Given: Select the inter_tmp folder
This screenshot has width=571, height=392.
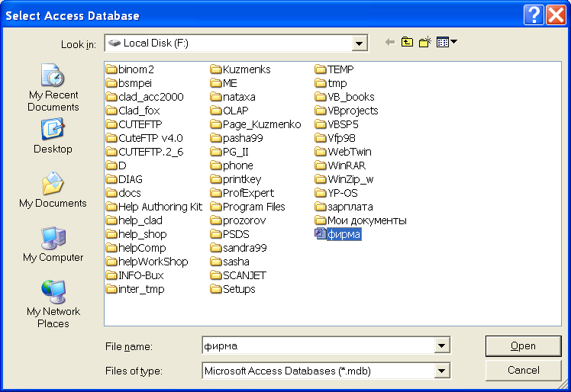Looking at the screenshot, I should point(135,289).
